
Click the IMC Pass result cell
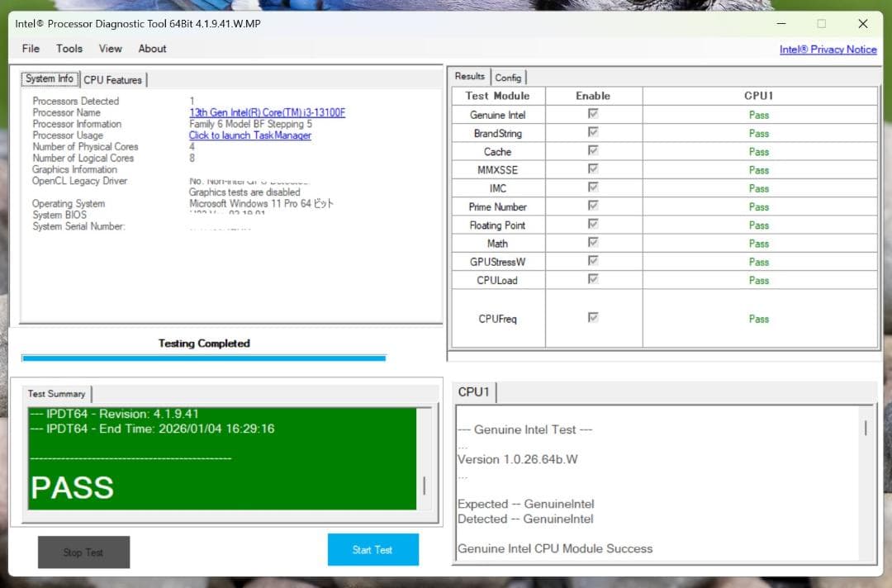click(x=759, y=188)
